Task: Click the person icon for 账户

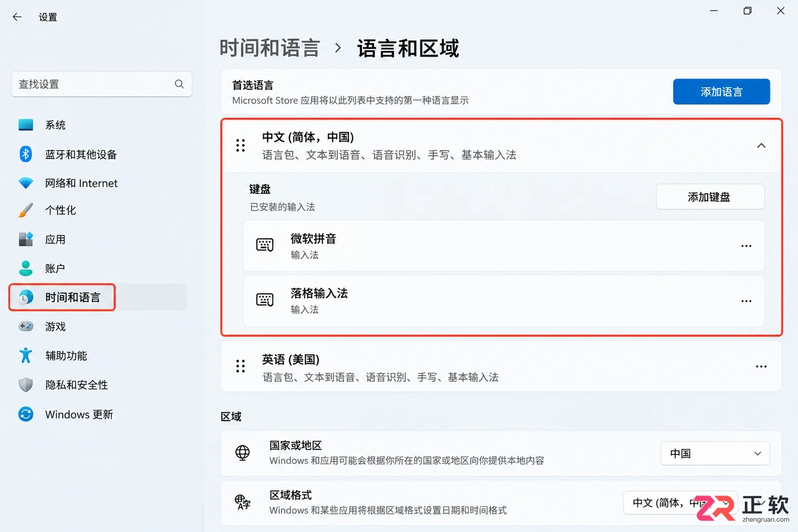Action: point(25,268)
